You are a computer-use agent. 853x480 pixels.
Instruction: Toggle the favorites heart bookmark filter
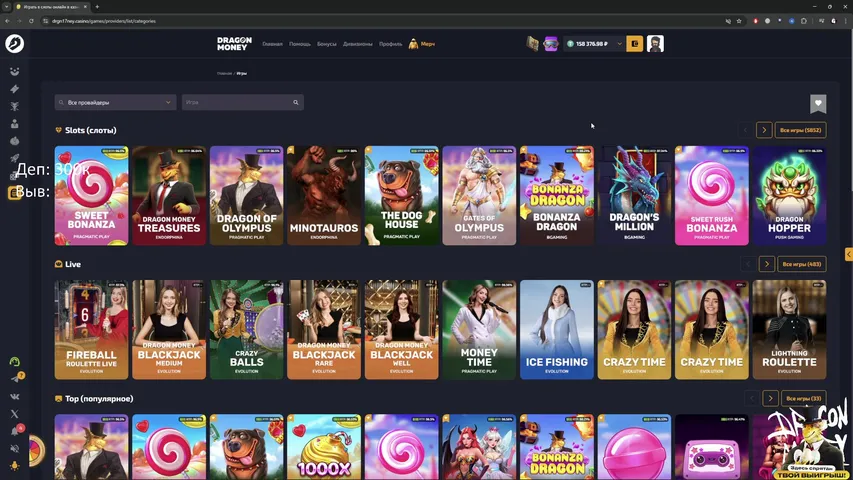point(818,103)
